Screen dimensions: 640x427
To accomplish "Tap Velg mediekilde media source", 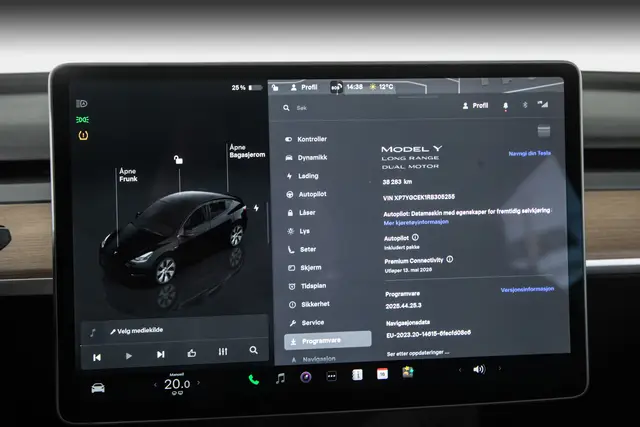I will coord(136,331).
